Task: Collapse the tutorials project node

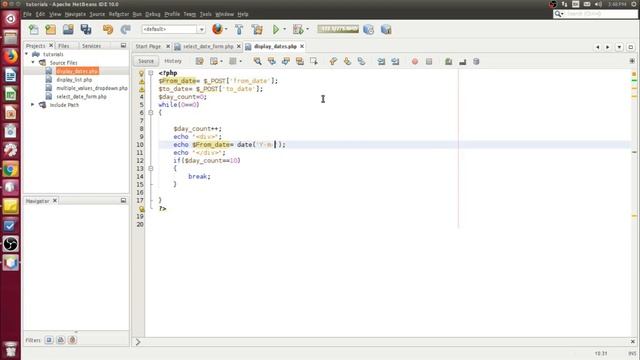Action: (27, 54)
